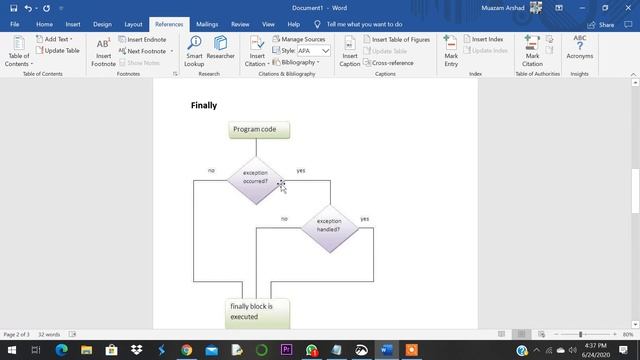Open Insert Citation menu

point(257,51)
